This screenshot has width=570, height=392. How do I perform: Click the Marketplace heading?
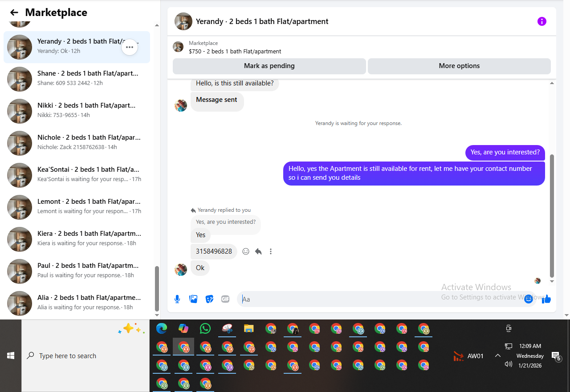click(x=56, y=12)
